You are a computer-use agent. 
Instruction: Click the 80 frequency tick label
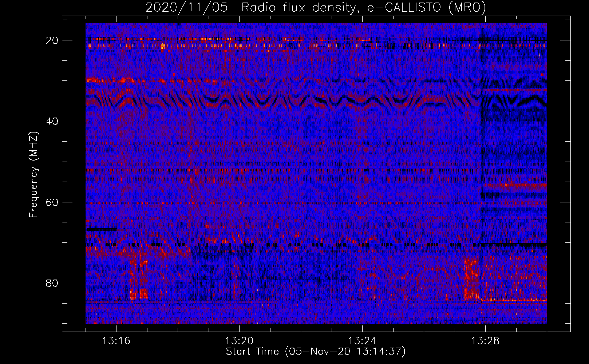tap(52, 283)
